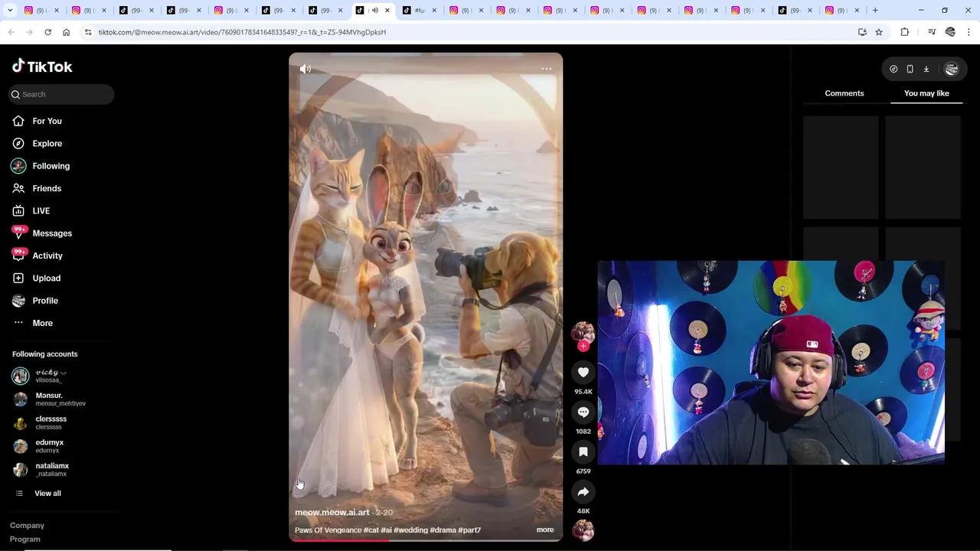This screenshot has height=551, width=980.
Task: Share the video with arrow icon
Action: (583, 492)
